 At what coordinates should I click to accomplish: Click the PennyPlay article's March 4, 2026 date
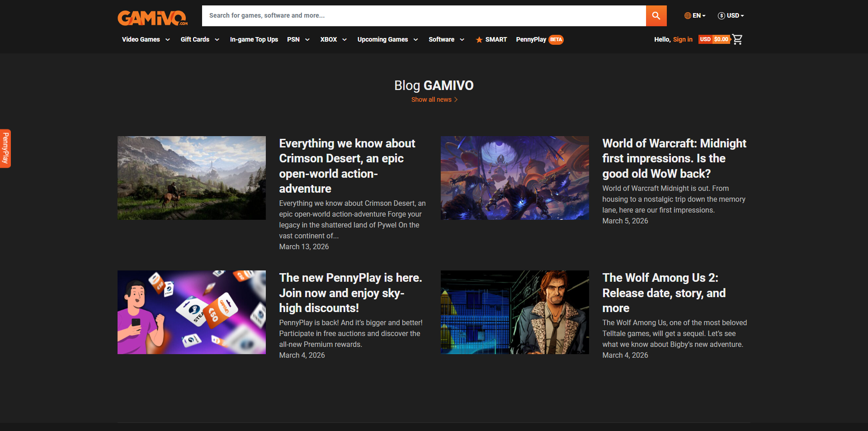[x=302, y=355]
